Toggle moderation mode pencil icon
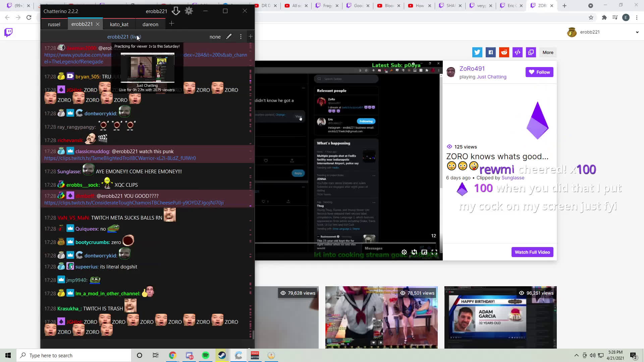Screen dimensions: 644x362 point(229,37)
